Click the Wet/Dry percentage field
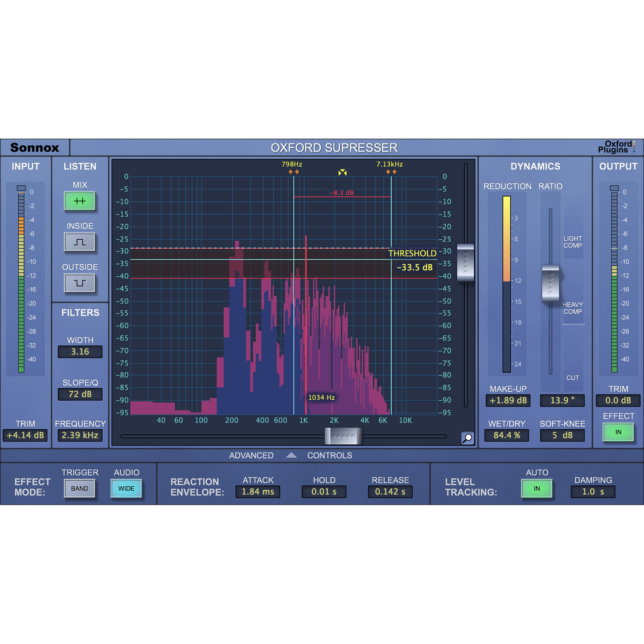The height and width of the screenshot is (644, 644). click(507, 435)
